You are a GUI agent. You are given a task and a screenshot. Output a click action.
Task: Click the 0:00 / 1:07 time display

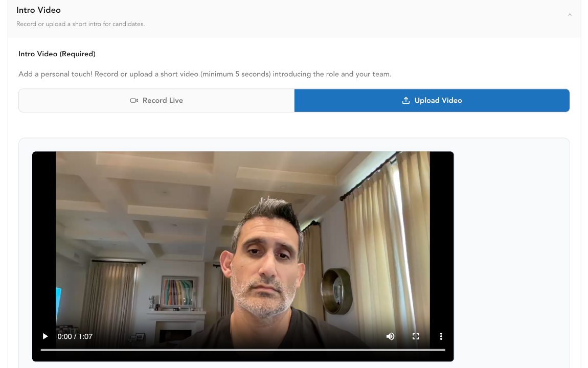tap(75, 336)
